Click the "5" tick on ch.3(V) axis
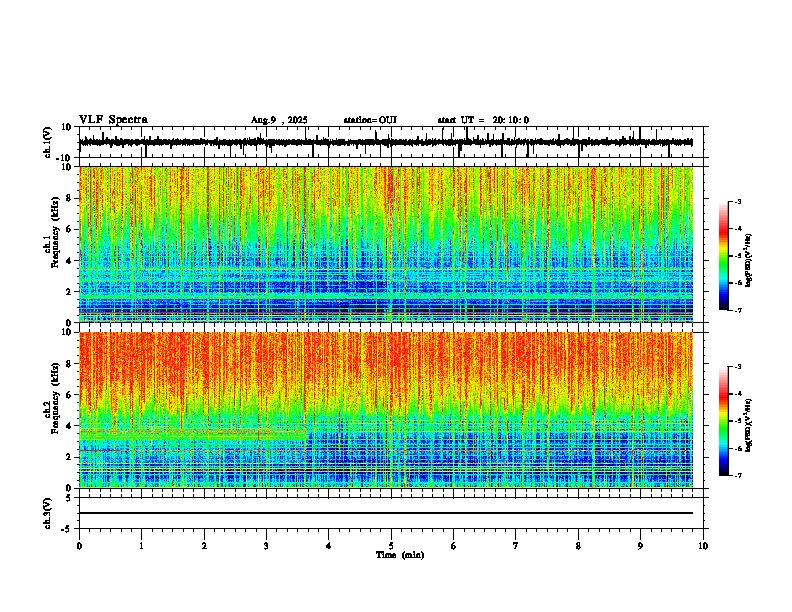This screenshot has height=612, width=792. click(69, 498)
